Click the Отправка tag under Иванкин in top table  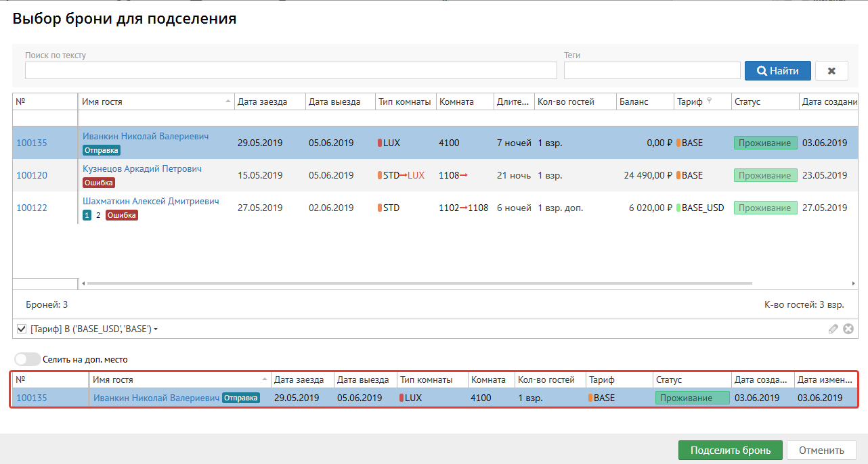click(x=102, y=150)
